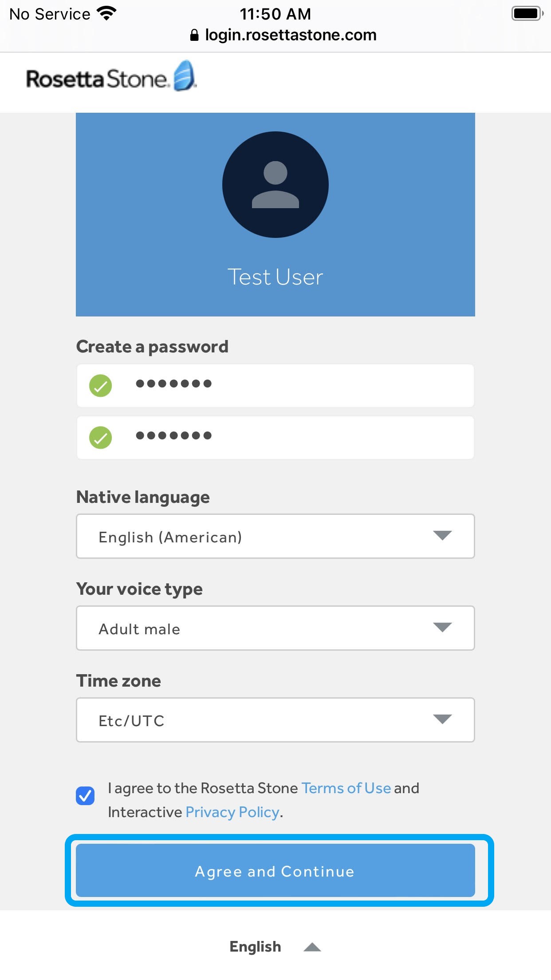Click the Test User profile avatar
The image size is (551, 980).
pyautogui.click(x=275, y=184)
